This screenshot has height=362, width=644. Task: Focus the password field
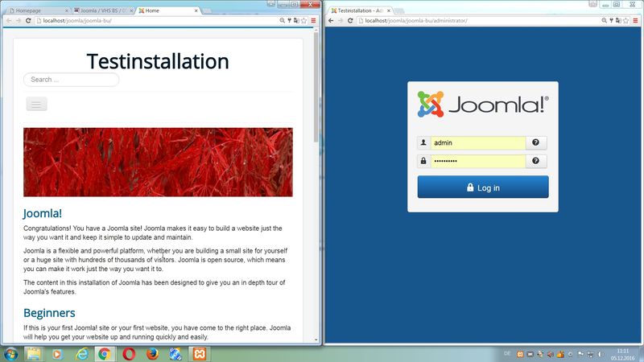[478, 161]
